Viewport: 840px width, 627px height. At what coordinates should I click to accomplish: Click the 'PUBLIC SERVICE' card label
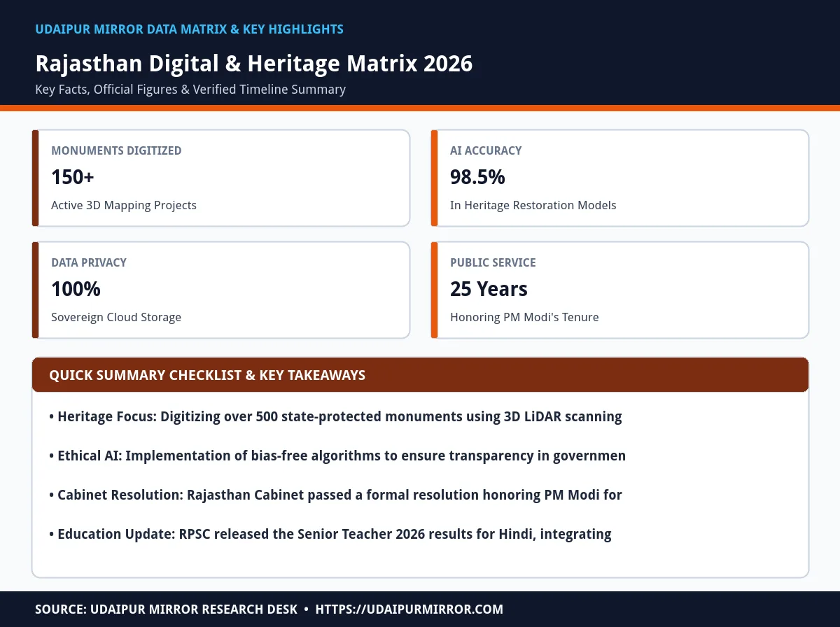click(493, 262)
